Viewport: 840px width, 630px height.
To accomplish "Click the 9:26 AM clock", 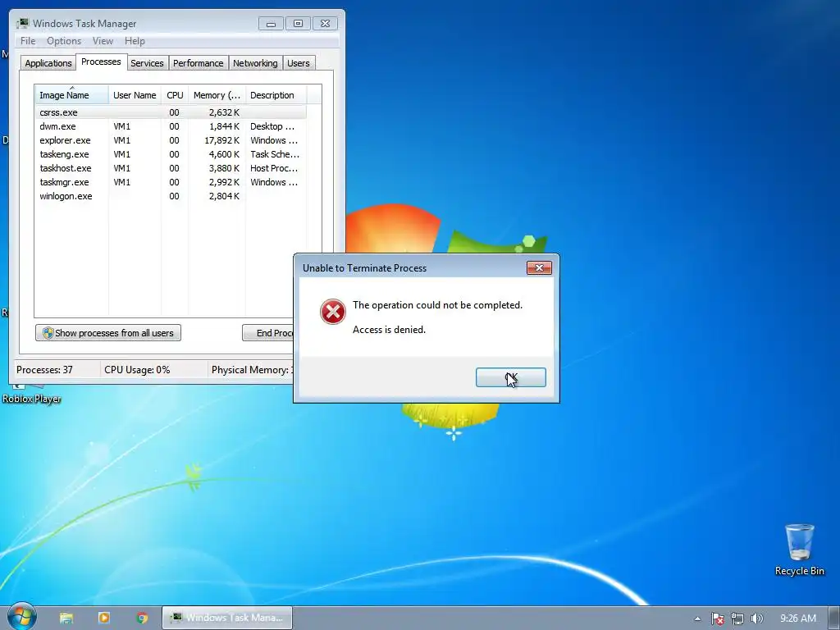I will (x=798, y=619).
